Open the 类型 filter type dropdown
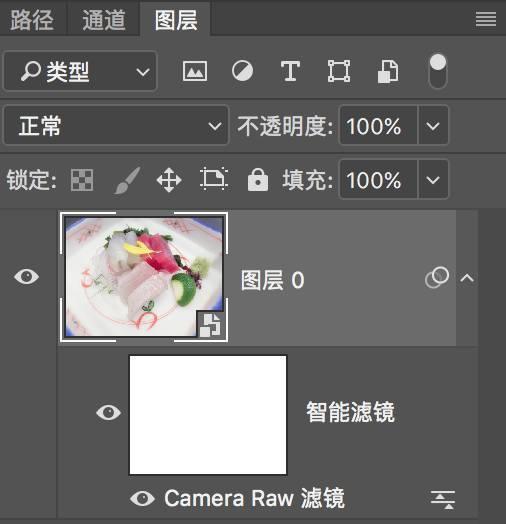This screenshot has height=524, width=506. pos(80,71)
